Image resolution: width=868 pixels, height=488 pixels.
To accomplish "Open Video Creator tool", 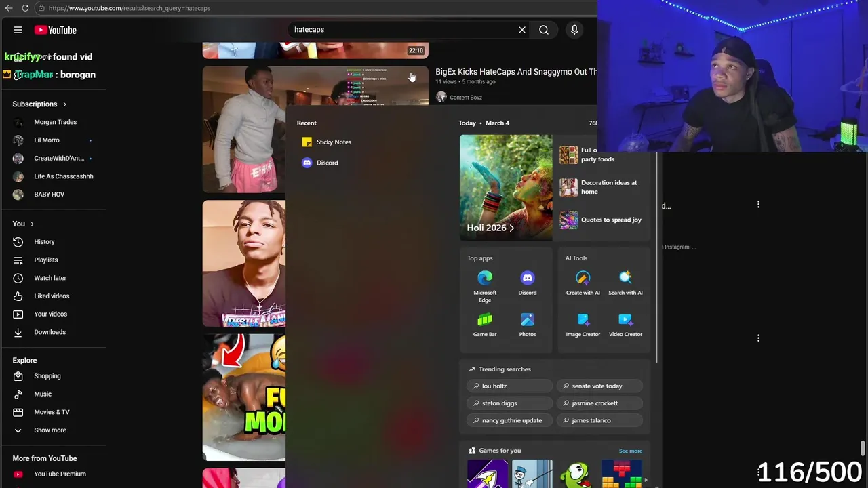I will pos(625,325).
